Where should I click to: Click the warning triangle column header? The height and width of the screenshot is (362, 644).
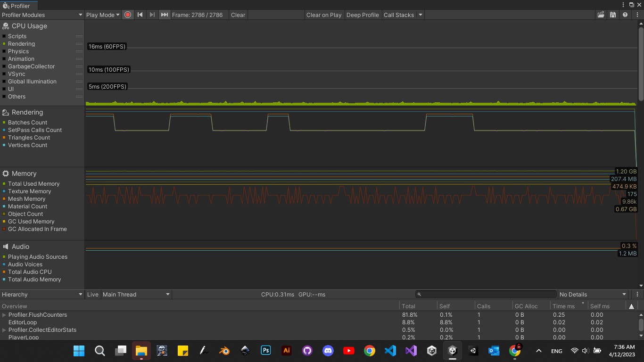(x=631, y=306)
